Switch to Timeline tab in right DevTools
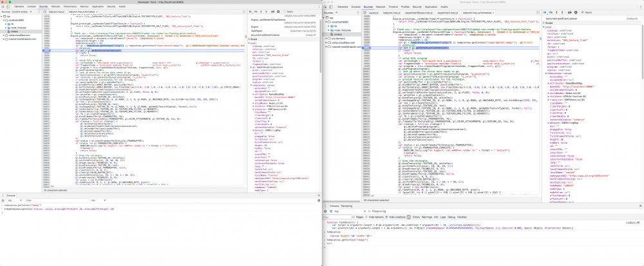This screenshot has width=644, height=266. 393,7
